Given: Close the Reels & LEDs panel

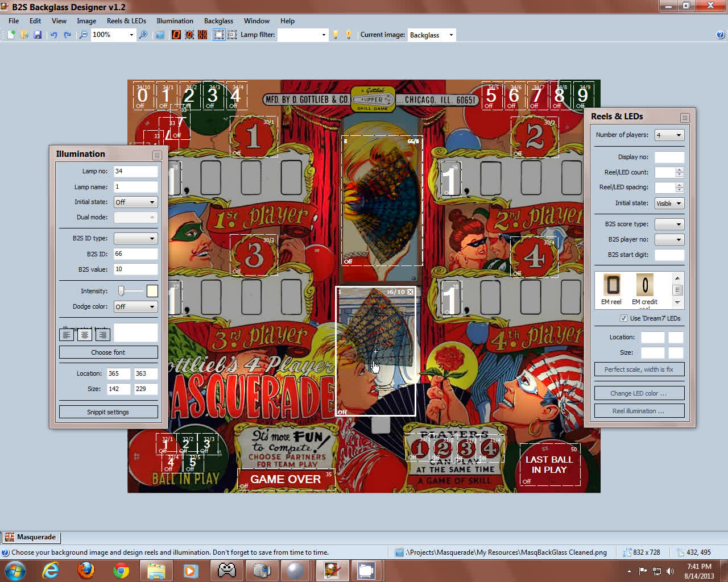Looking at the screenshot, I should (685, 118).
